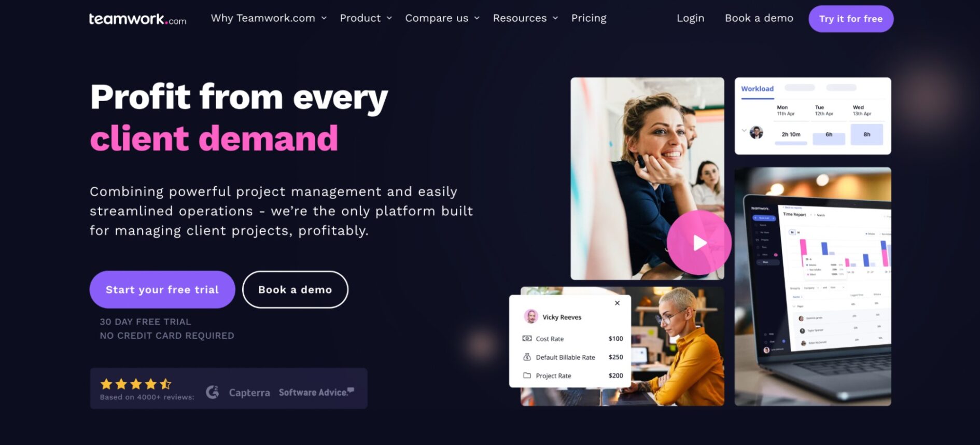Viewport: 980px width, 445px height.
Task: Click Try it for free button
Action: (851, 19)
